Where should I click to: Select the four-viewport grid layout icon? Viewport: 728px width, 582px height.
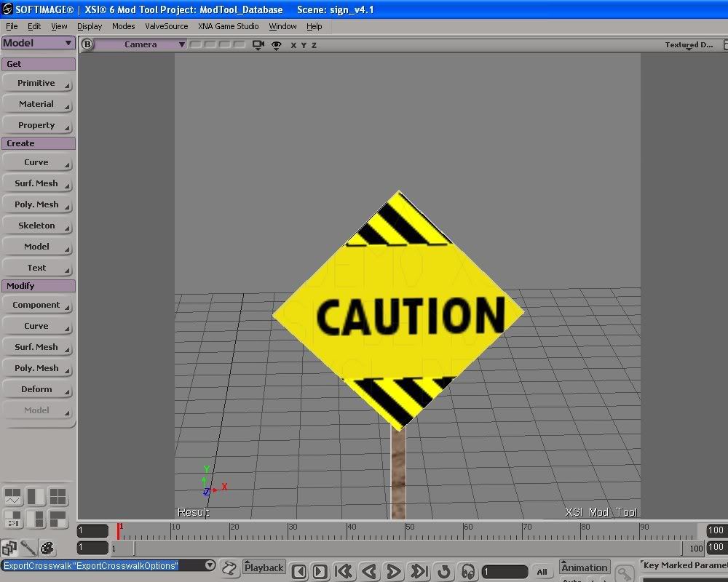coord(58,496)
